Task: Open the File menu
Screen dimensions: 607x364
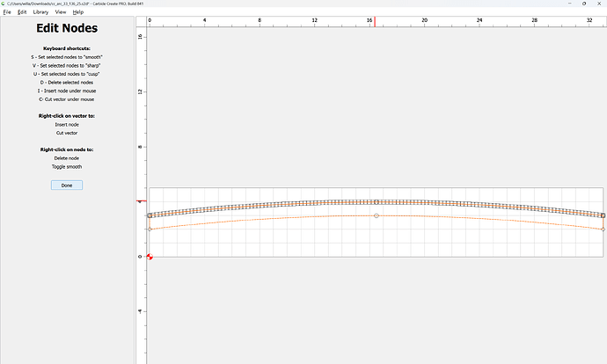Action: pyautogui.click(x=7, y=12)
